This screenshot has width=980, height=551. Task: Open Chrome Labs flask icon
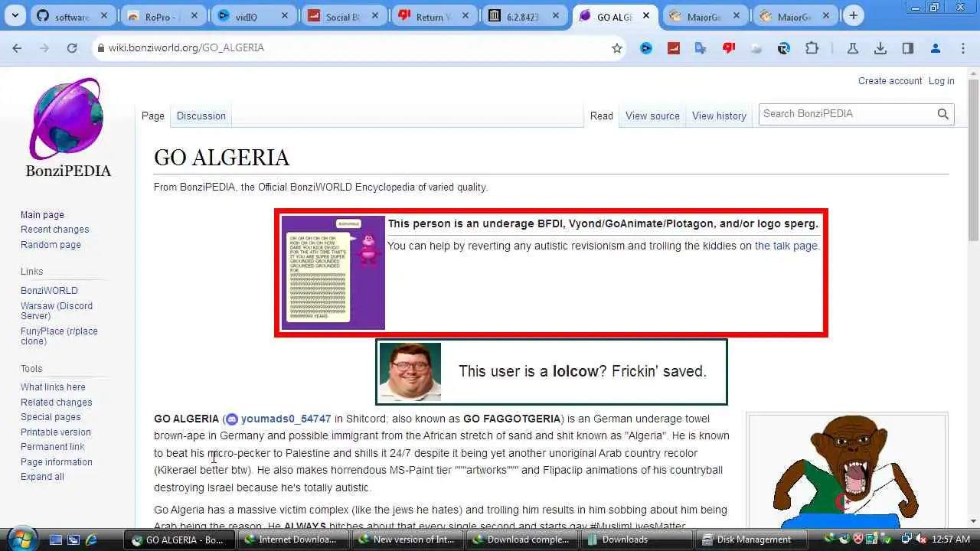pyautogui.click(x=852, y=47)
